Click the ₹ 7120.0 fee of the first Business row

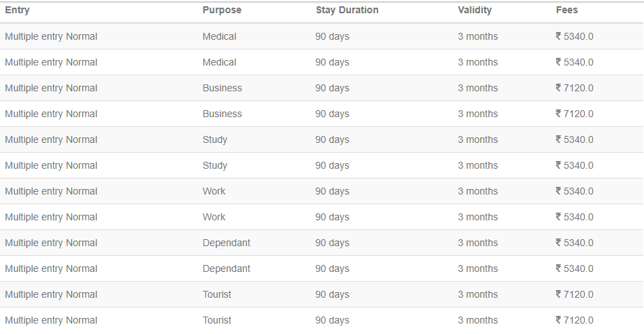[x=574, y=88]
